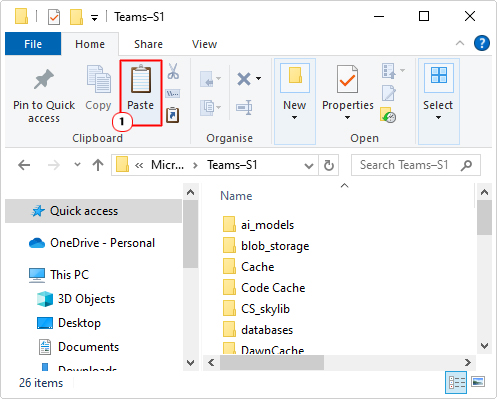Open the Delete options dropdown arrow
Screen dimensions: 497x399
(x=259, y=79)
